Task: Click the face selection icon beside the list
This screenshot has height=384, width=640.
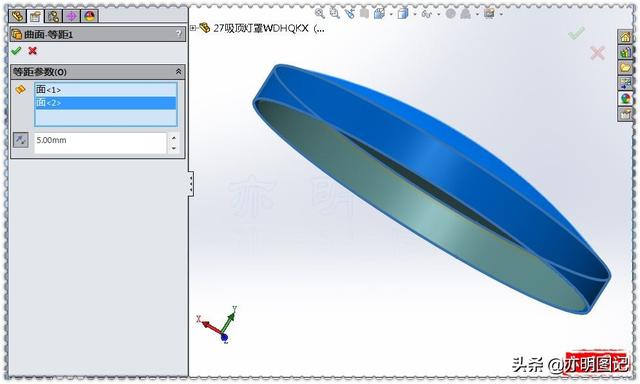Action: point(20,89)
